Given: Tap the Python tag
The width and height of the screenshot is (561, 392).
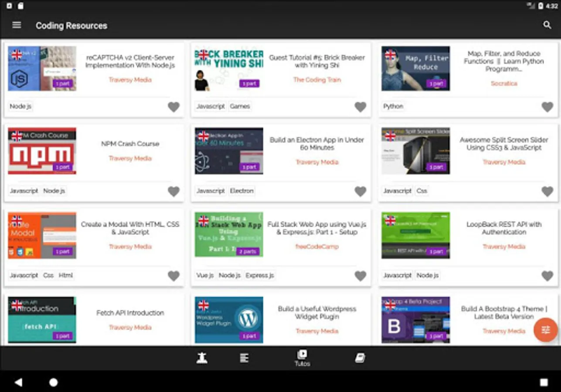Looking at the screenshot, I should (393, 106).
